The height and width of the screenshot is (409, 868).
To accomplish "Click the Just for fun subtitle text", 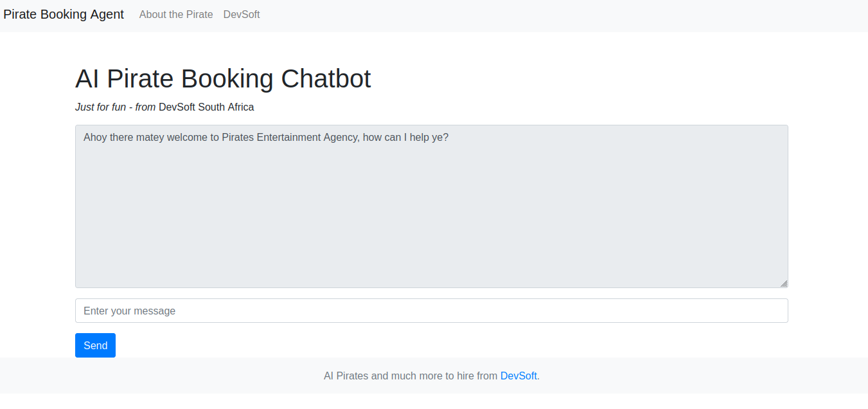I will [x=100, y=107].
